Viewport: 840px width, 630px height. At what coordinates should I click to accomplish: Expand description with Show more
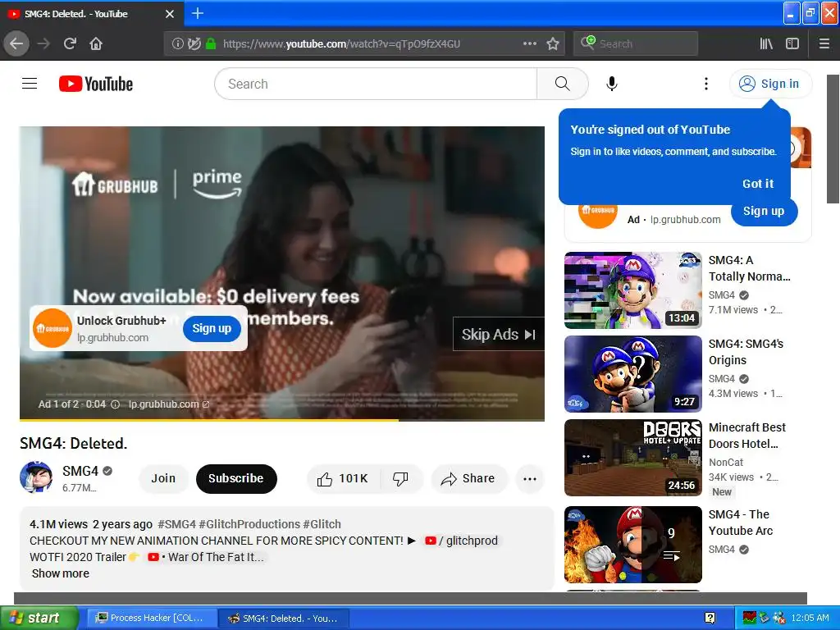pyautogui.click(x=61, y=573)
